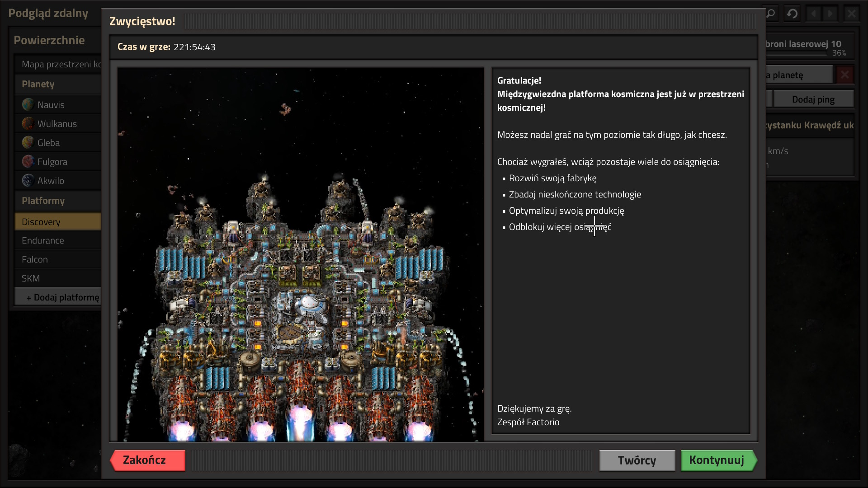Click 'Zbadaj nieskończone technologie' list item

tap(575, 194)
